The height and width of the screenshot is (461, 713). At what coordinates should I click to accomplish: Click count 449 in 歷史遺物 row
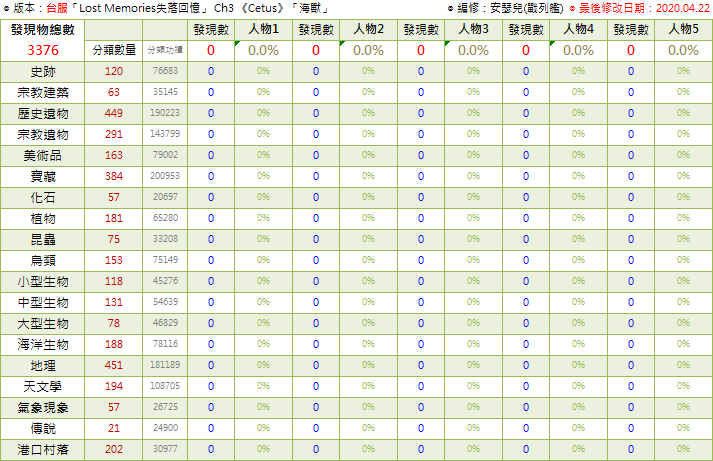[114, 113]
